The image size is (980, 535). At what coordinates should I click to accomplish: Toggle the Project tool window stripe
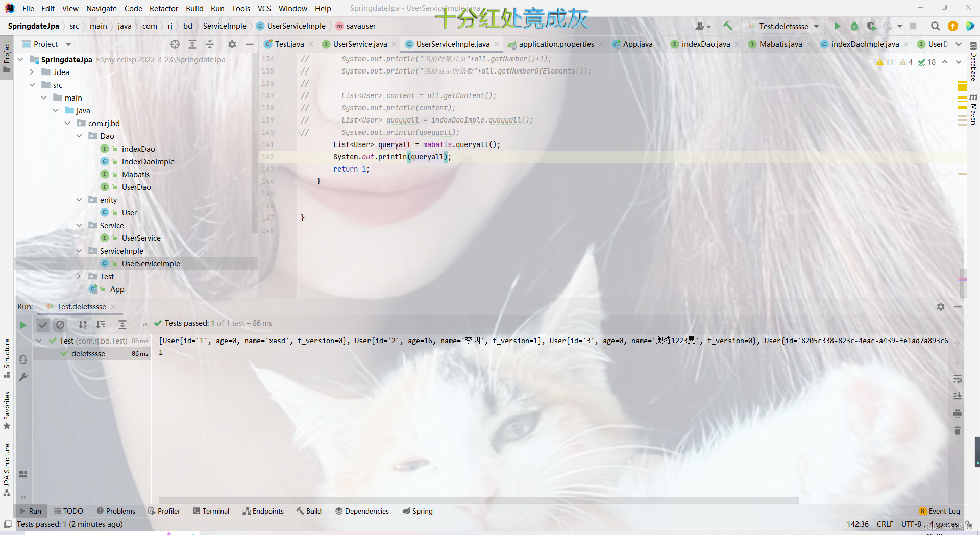7,56
